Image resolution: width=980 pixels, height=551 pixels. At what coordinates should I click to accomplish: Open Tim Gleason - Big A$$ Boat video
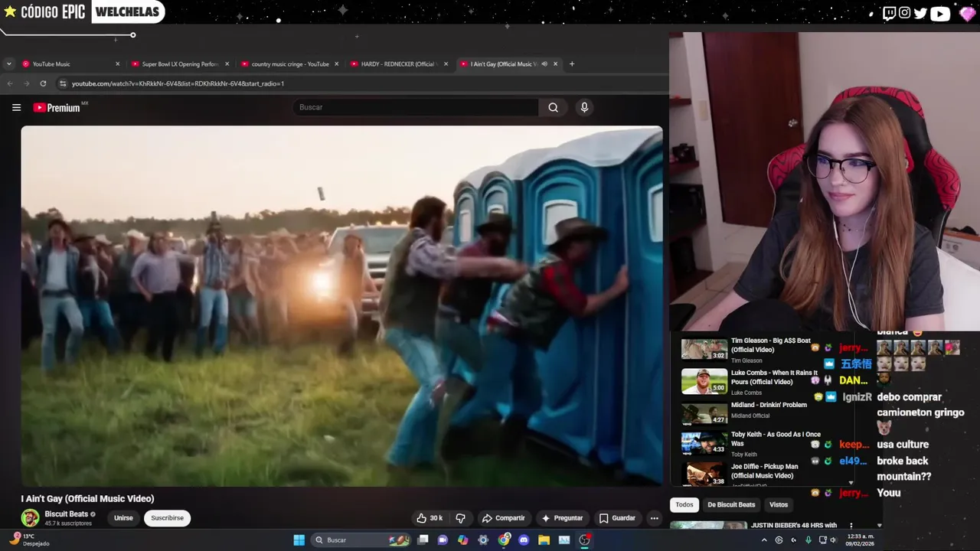[x=770, y=345]
